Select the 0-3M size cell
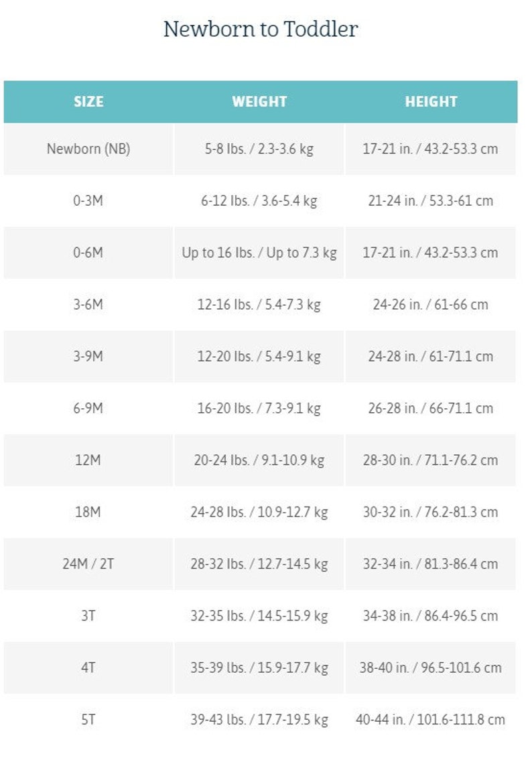This screenshot has height=762, width=532. click(x=88, y=200)
